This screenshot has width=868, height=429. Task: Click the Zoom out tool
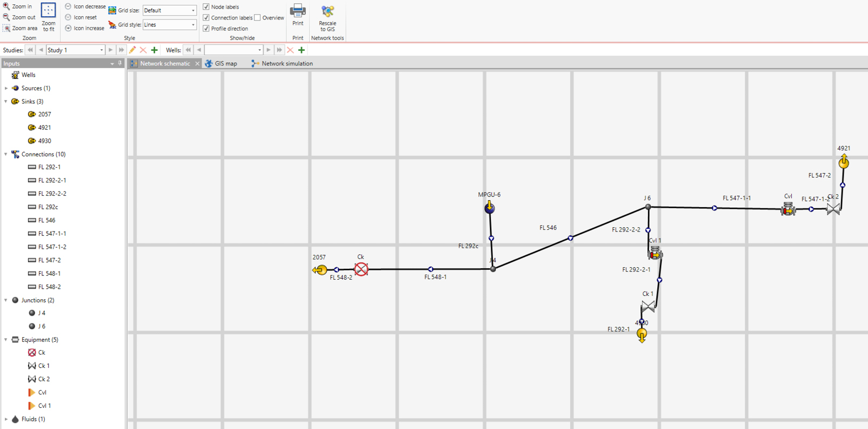tap(18, 17)
